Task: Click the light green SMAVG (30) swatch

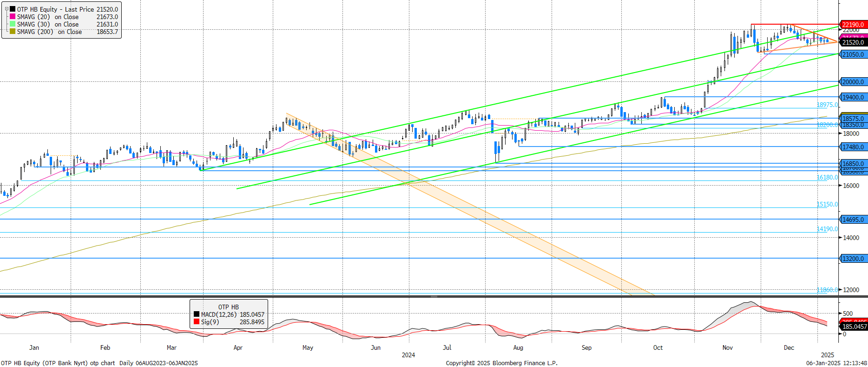Action: (13, 24)
